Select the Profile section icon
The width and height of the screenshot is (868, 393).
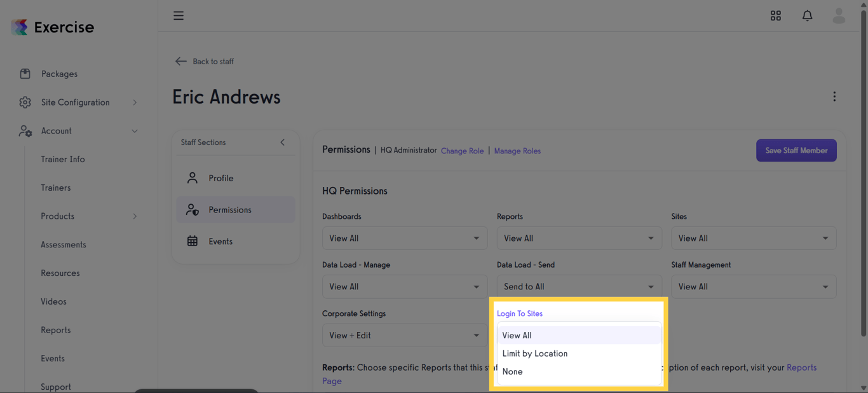tap(193, 178)
